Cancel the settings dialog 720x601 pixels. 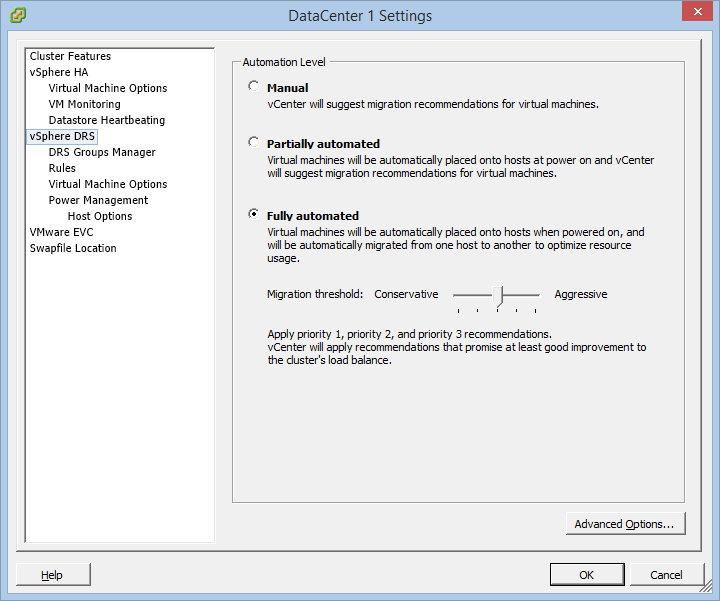click(x=666, y=575)
